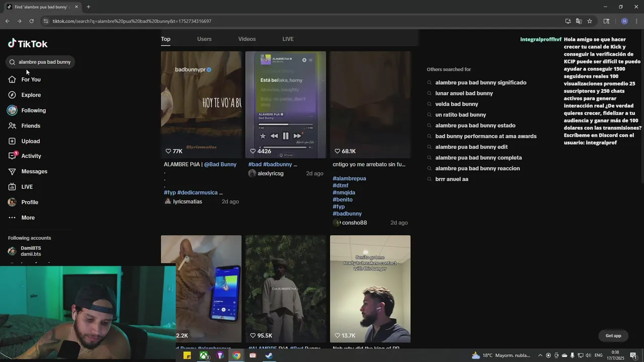This screenshot has height=362, width=644.
Task: Open the For You home icon
Action: (12, 79)
